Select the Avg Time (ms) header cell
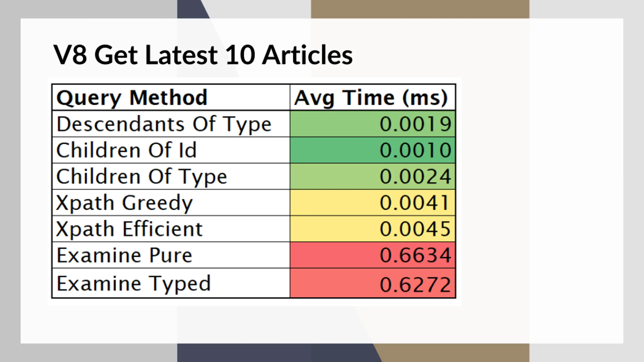This screenshot has width=644, height=362. pyautogui.click(x=373, y=97)
